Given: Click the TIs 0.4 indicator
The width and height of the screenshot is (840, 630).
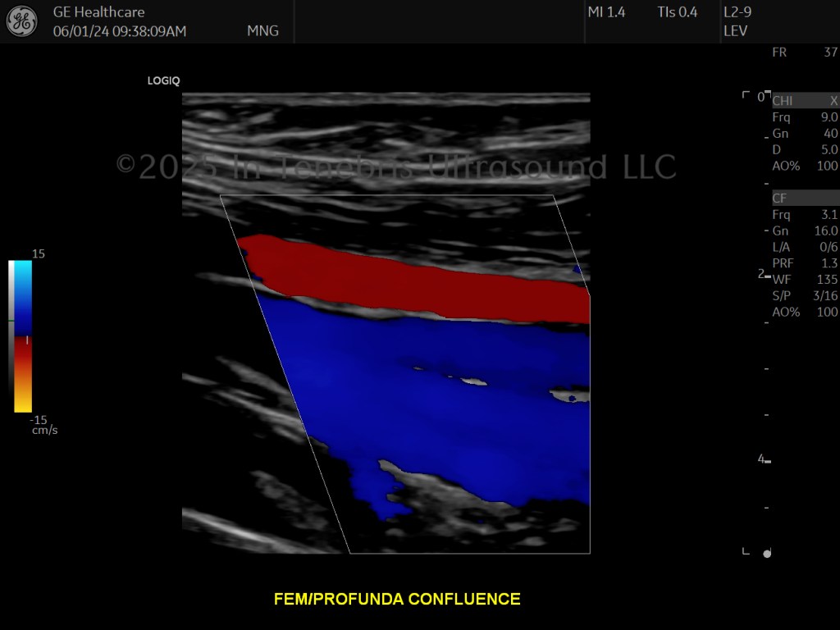Looking at the screenshot, I should pos(677,11).
